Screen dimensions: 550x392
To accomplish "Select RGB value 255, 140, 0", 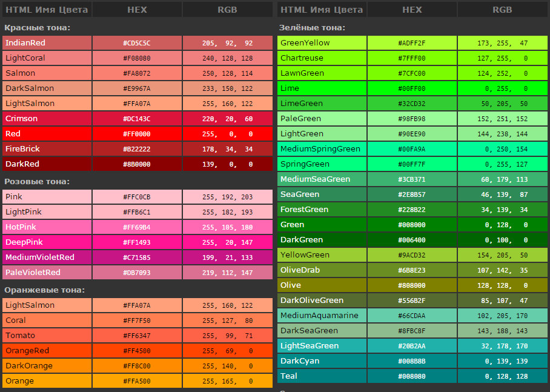I will point(227,366).
